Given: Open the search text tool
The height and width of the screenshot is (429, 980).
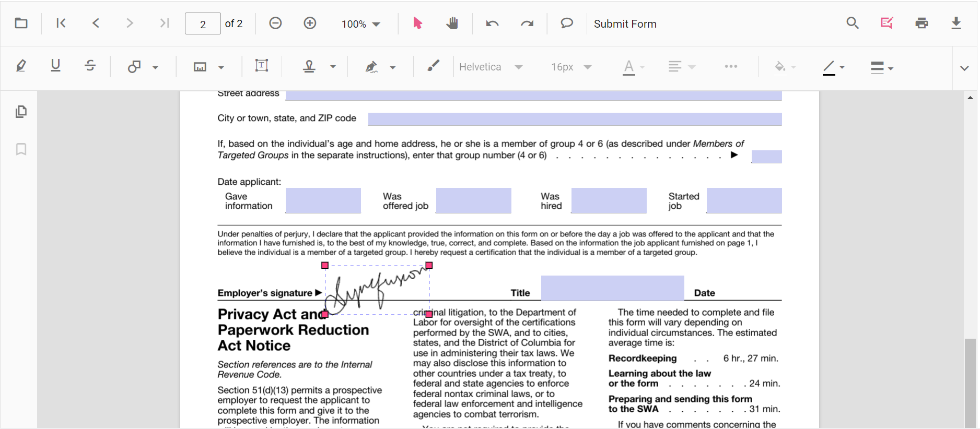Looking at the screenshot, I should (x=853, y=23).
